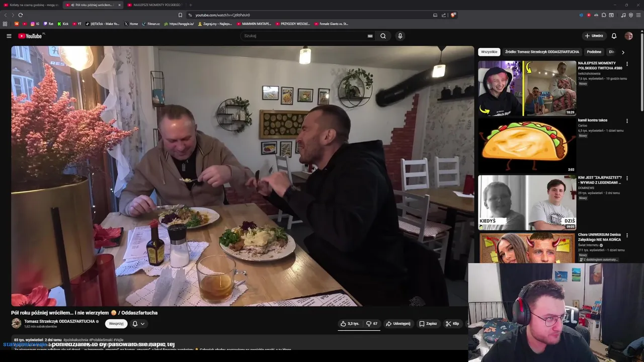Screen dimensions: 644x362
Task: Open the on-screen keyboard icon in search box
Action: (x=370, y=36)
